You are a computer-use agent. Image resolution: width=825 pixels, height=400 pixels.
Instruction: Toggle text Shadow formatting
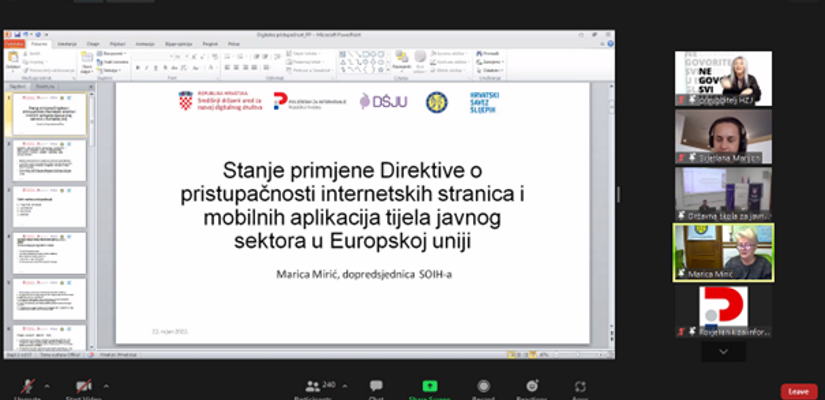165,68
